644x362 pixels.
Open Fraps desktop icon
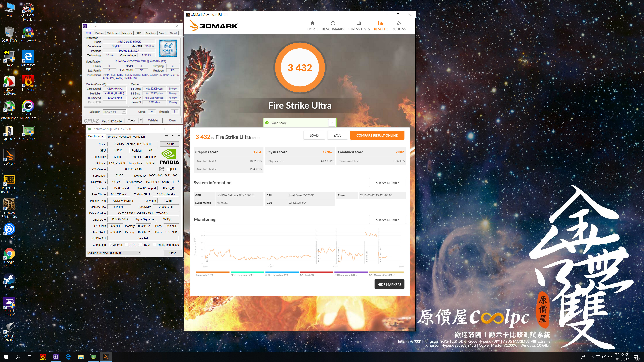(9, 58)
